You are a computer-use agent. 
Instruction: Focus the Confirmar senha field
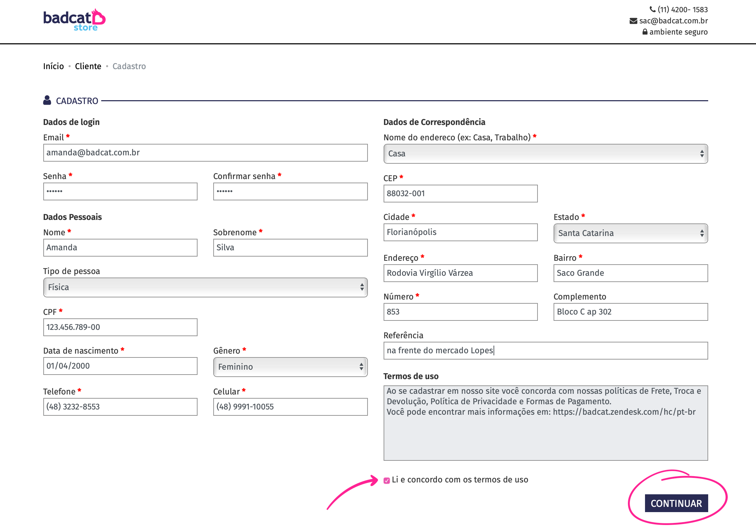290,191
